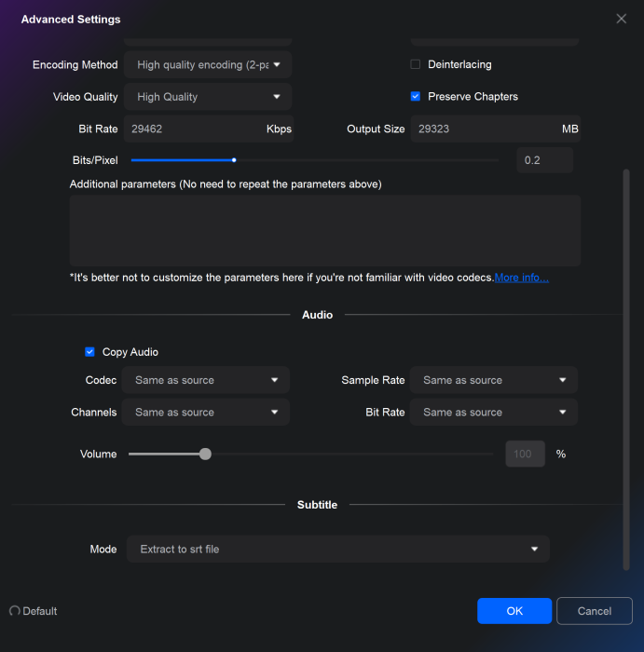Viewport: 644px width, 652px height.
Task: Close the Advanced Settings dialog
Action: coord(622,19)
